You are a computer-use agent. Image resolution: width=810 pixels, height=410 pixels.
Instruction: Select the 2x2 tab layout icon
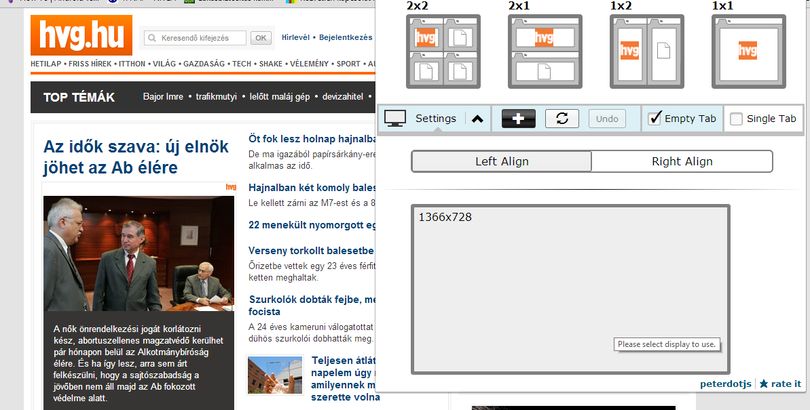tap(443, 51)
